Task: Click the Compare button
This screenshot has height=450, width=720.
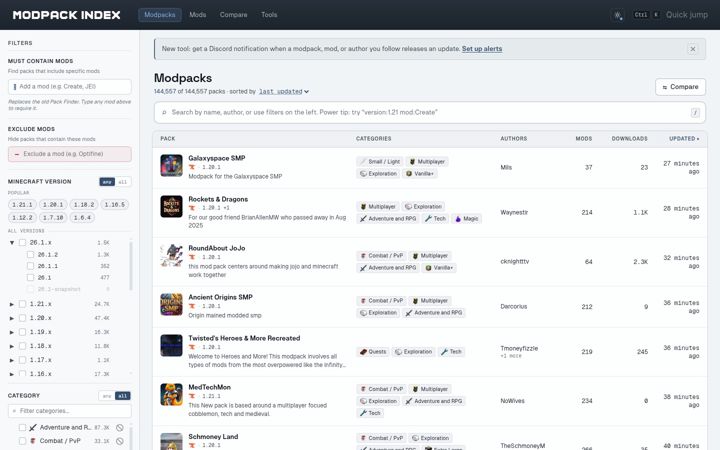Action: pyautogui.click(x=680, y=87)
